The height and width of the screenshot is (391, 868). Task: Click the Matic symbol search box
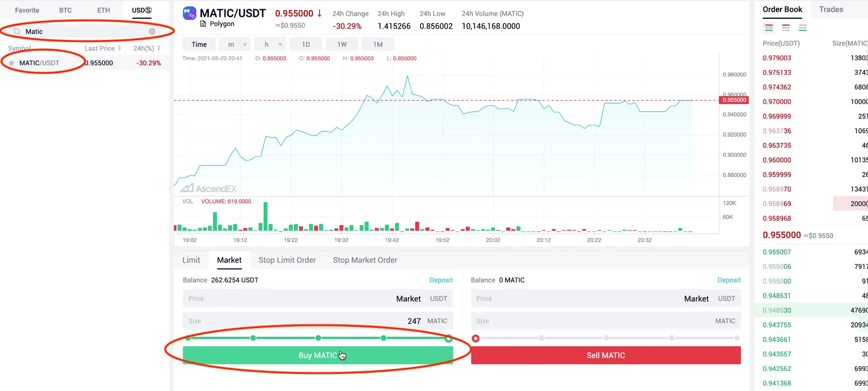[84, 31]
